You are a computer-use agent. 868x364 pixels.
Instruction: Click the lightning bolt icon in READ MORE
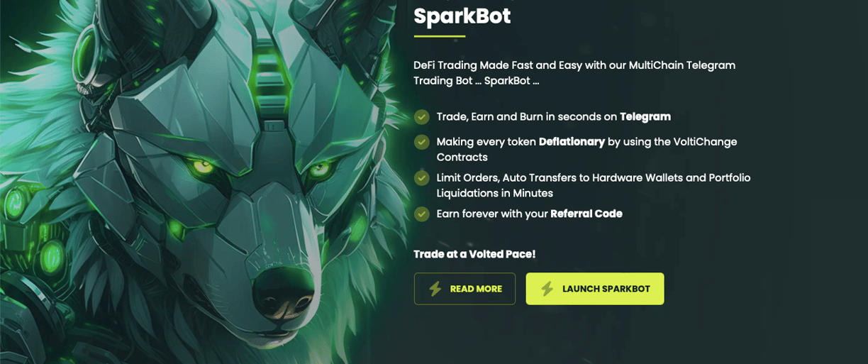point(435,289)
